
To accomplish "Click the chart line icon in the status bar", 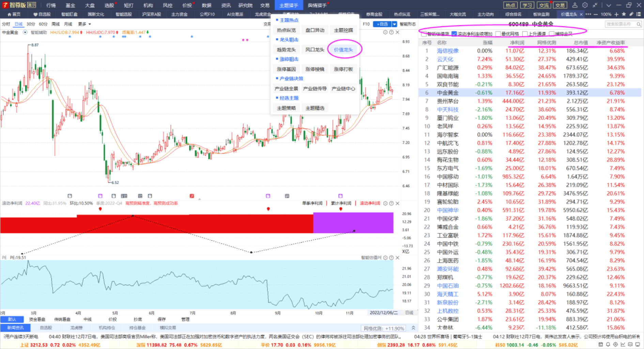I will point(623,345).
